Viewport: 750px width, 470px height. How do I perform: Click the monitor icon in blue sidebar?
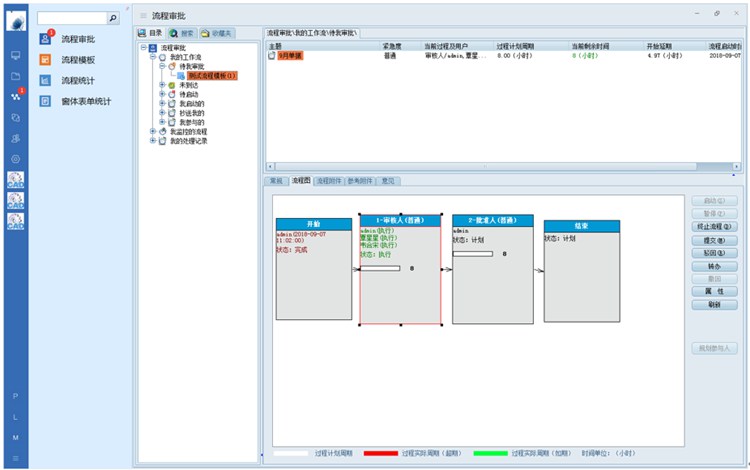click(x=15, y=55)
